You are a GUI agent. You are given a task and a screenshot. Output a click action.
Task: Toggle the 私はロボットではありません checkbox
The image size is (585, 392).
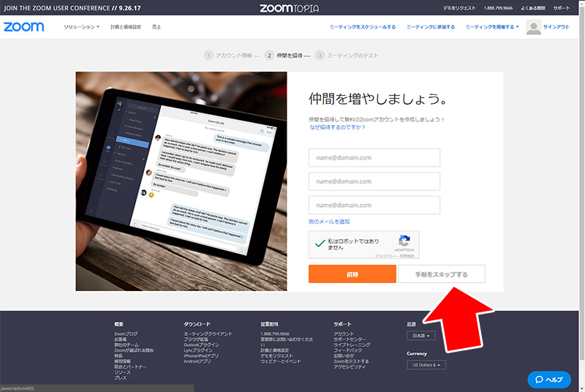tap(319, 244)
